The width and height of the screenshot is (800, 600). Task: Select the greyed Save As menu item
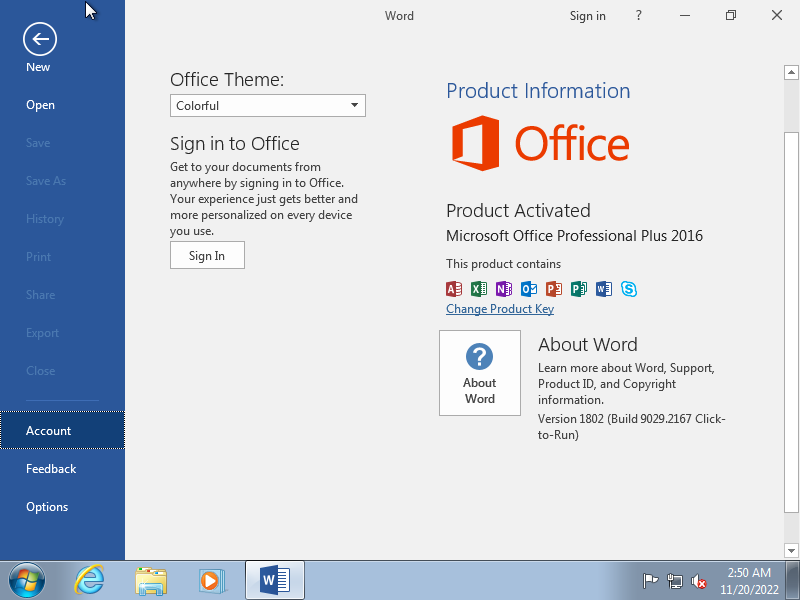point(62,181)
